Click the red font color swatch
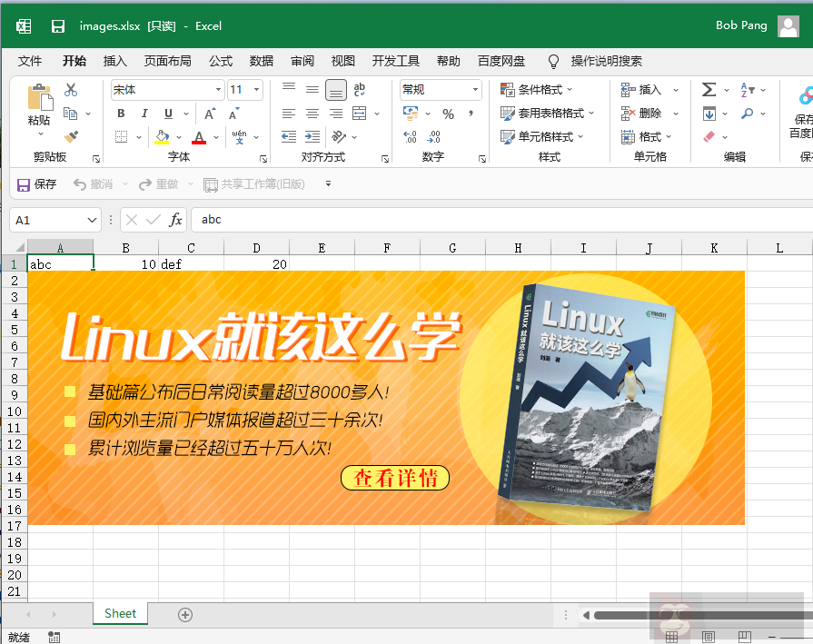 (198, 137)
